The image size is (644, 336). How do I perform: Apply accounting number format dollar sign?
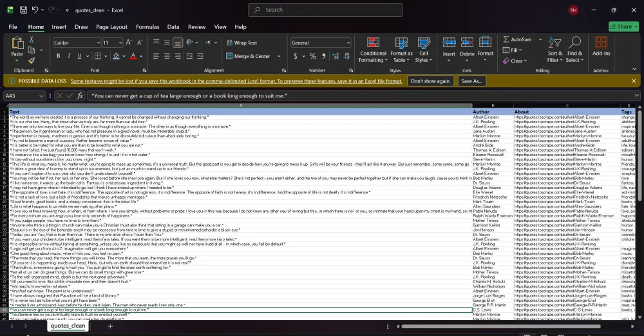[296, 56]
